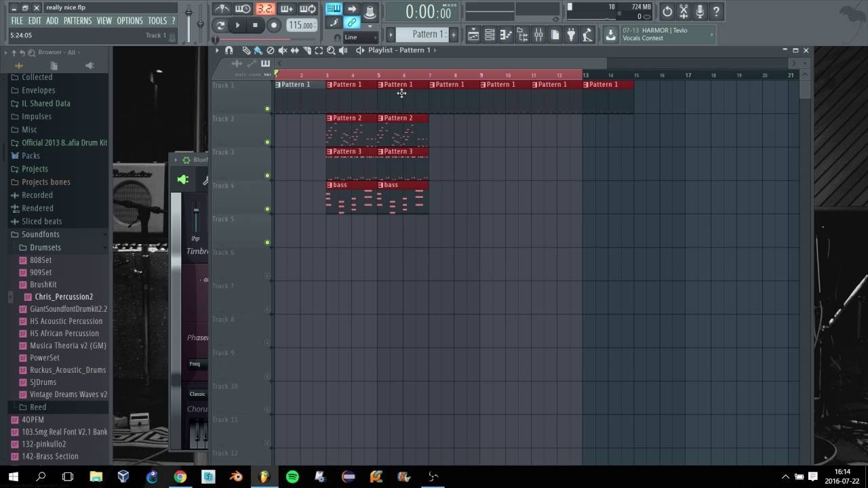Open the OPTIONS menu
Image resolution: width=868 pixels, height=488 pixels.
(130, 21)
